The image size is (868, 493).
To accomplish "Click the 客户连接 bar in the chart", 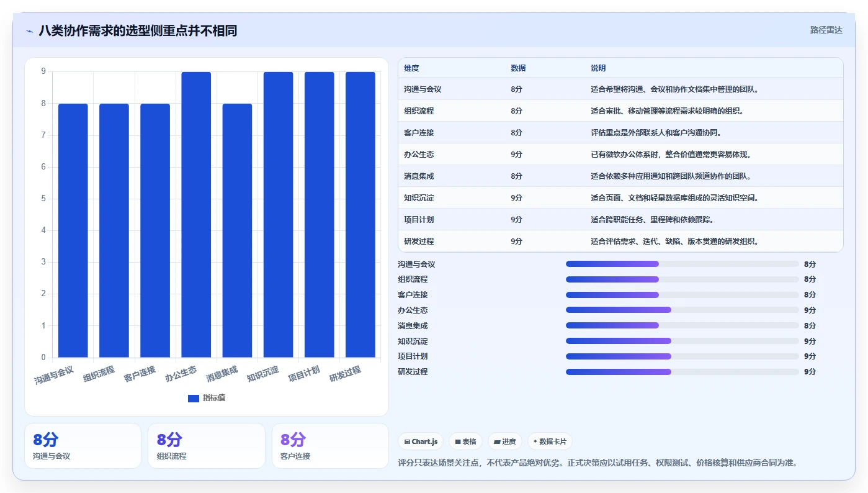I will tap(155, 230).
